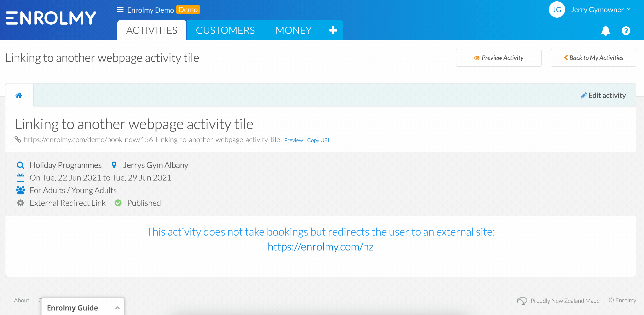Click the book-now activity URL text
The height and width of the screenshot is (315, 644).
click(152, 140)
